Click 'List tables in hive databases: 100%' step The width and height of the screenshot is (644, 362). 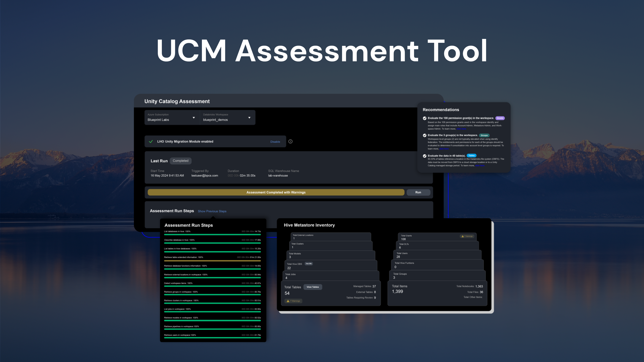click(180, 249)
